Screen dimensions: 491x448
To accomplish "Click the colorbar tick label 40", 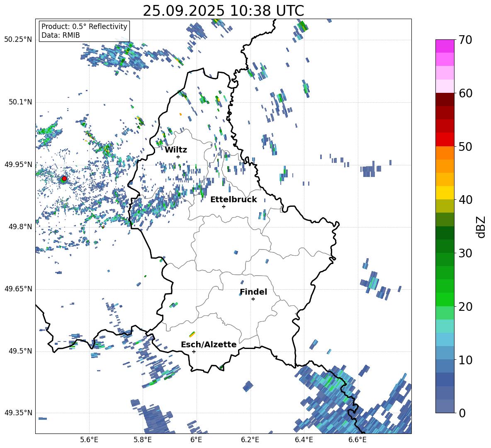I will pos(465,200).
